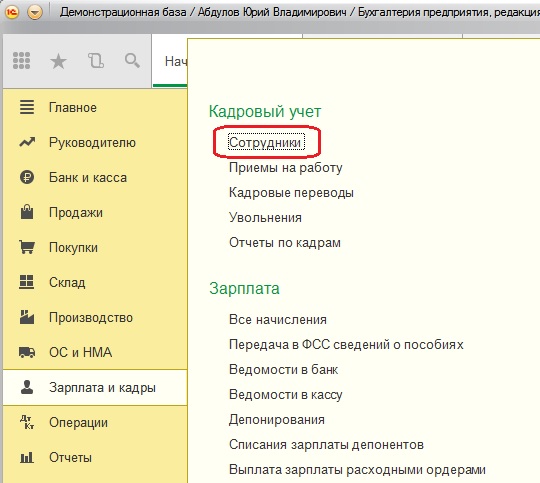
Task: Click the search magnifier icon
Action: 132,61
